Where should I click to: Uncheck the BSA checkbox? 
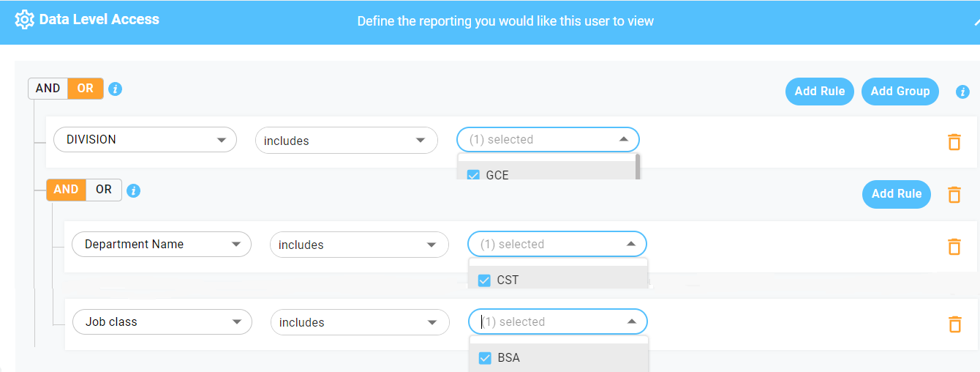tap(485, 358)
